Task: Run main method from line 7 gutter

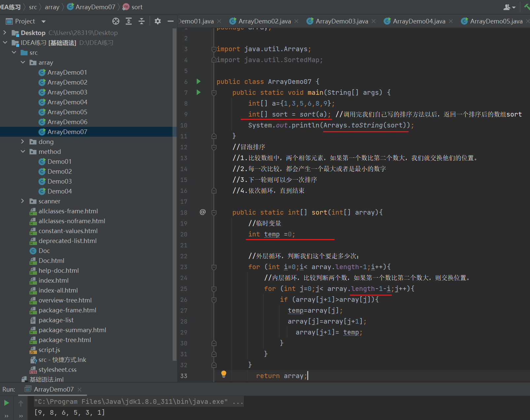Action: click(199, 92)
